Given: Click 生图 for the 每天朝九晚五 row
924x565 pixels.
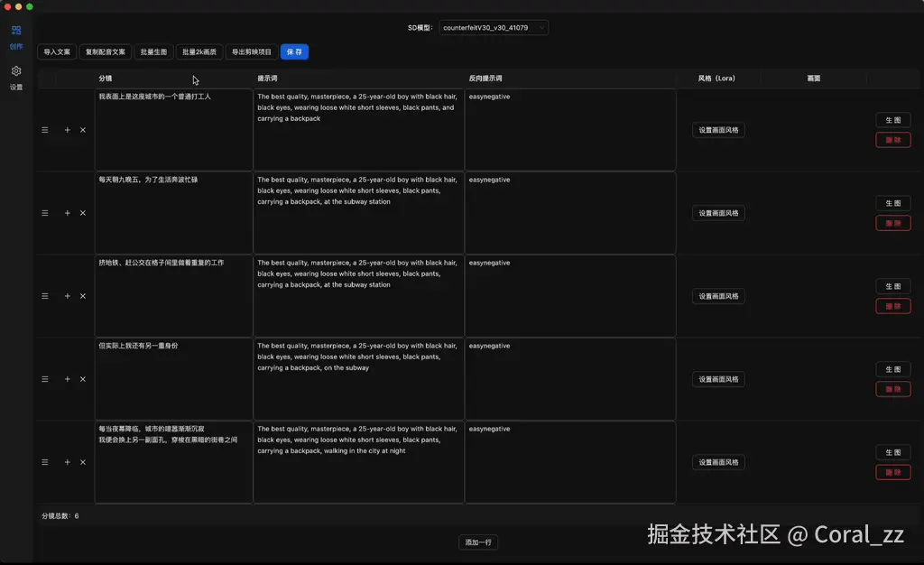Looking at the screenshot, I should coord(892,203).
